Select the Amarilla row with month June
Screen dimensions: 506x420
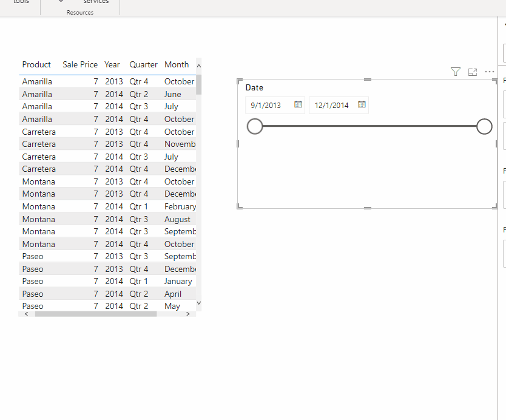click(107, 94)
